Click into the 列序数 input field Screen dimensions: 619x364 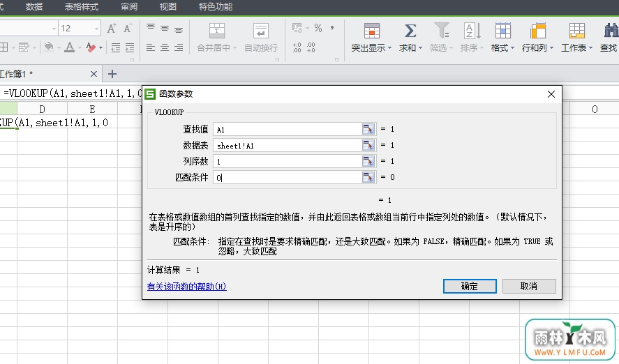click(x=288, y=161)
